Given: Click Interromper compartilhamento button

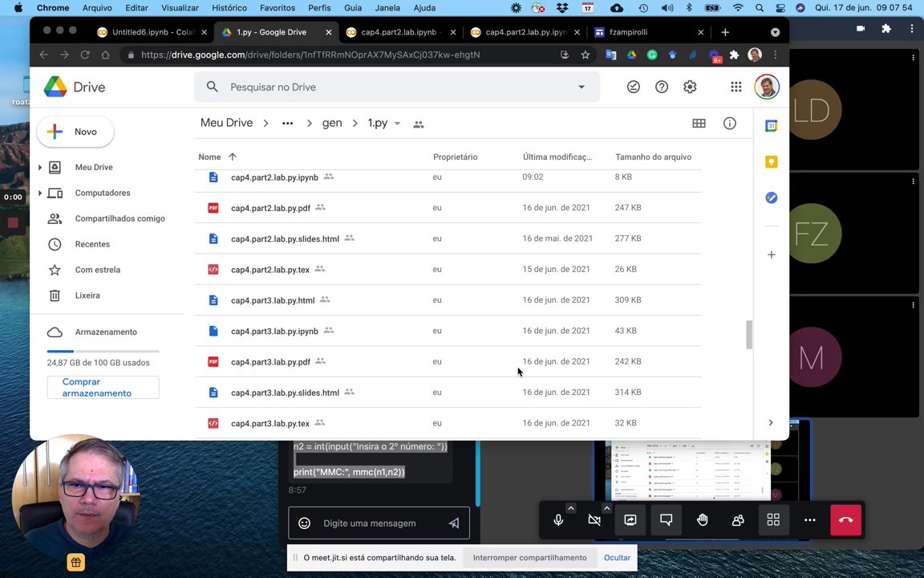Looking at the screenshot, I should 529,557.
